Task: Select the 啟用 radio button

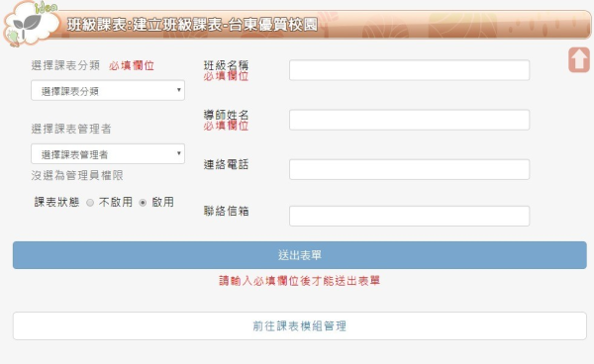Action: (x=143, y=203)
